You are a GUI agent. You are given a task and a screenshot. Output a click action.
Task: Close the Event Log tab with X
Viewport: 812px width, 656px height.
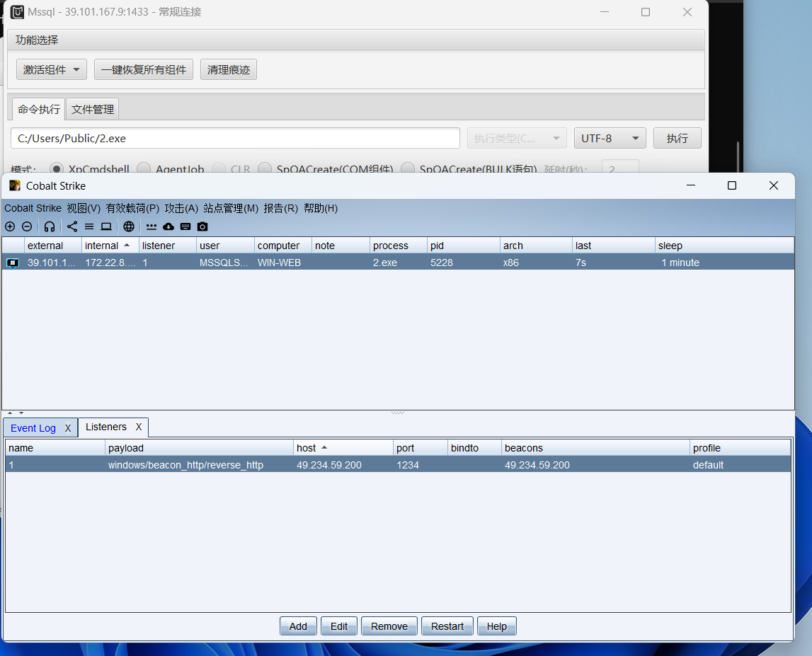tap(68, 429)
